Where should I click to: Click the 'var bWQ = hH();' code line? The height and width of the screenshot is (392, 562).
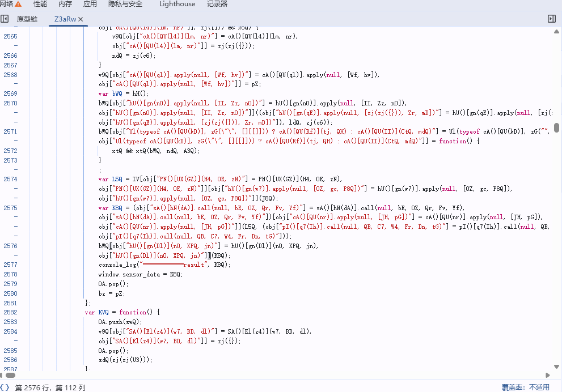[x=124, y=93]
